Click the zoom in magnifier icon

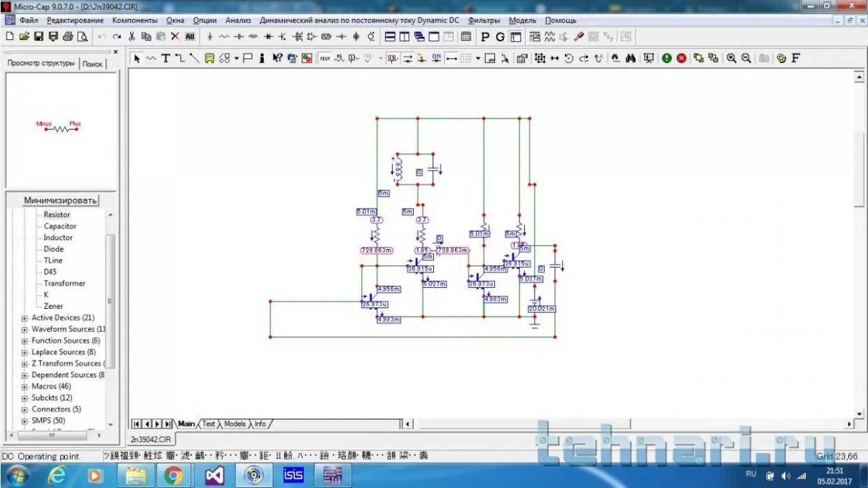[x=731, y=58]
